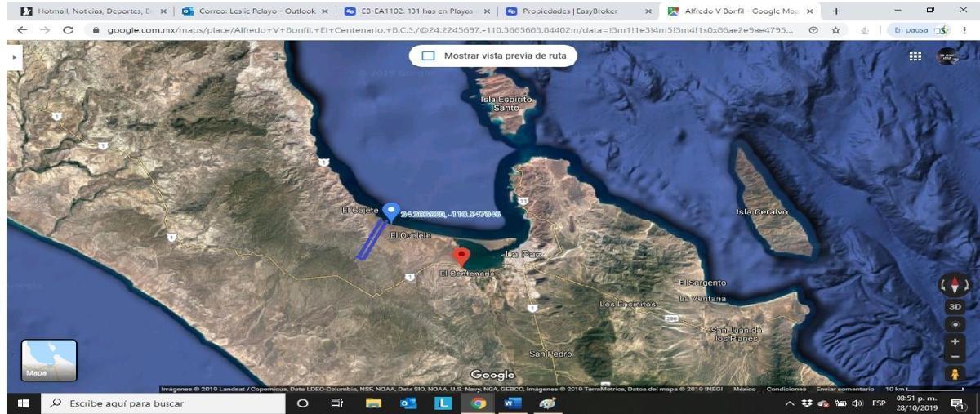Click the blue coordinates marker pin
The height and width of the screenshot is (414, 980).
(391, 212)
